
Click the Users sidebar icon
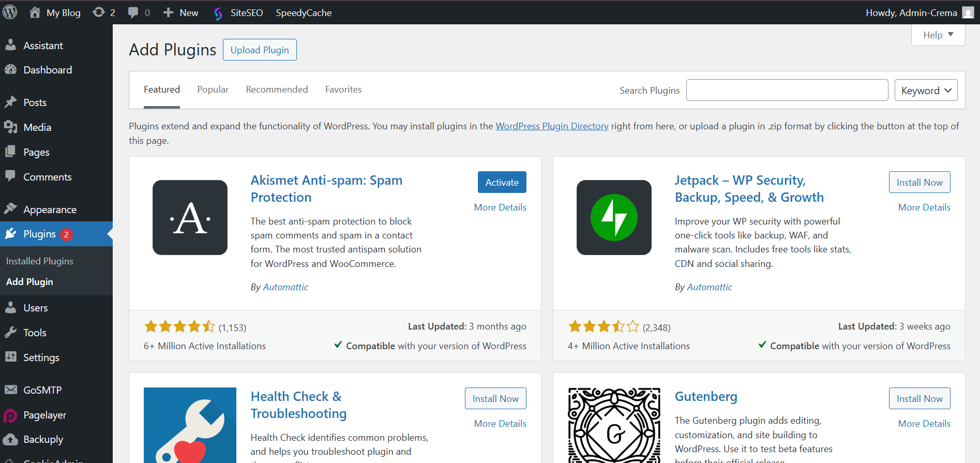[10, 307]
